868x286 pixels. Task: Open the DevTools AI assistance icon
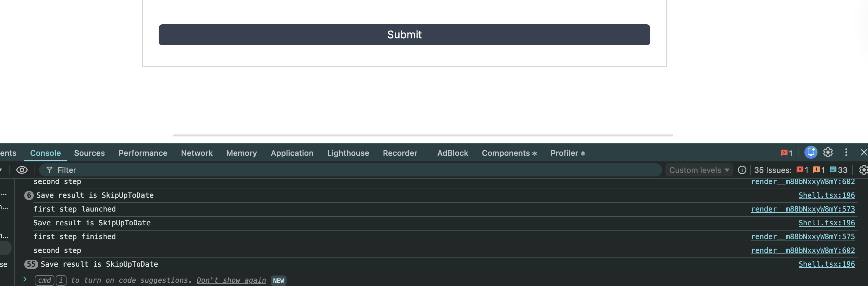click(x=810, y=153)
